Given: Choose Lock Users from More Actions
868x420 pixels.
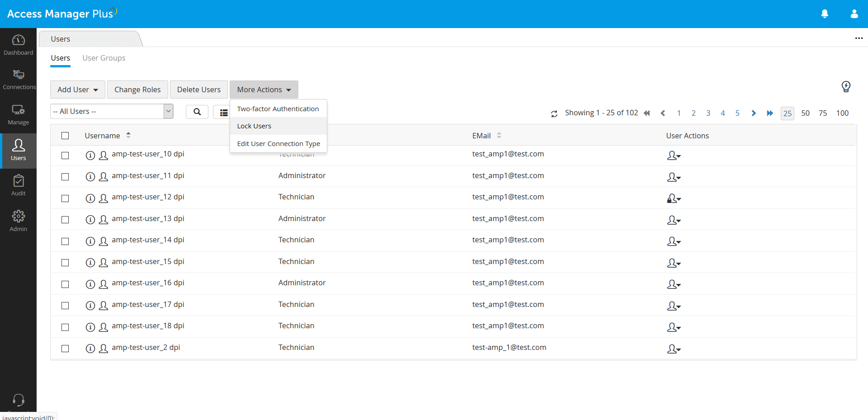Looking at the screenshot, I should pos(278,126).
